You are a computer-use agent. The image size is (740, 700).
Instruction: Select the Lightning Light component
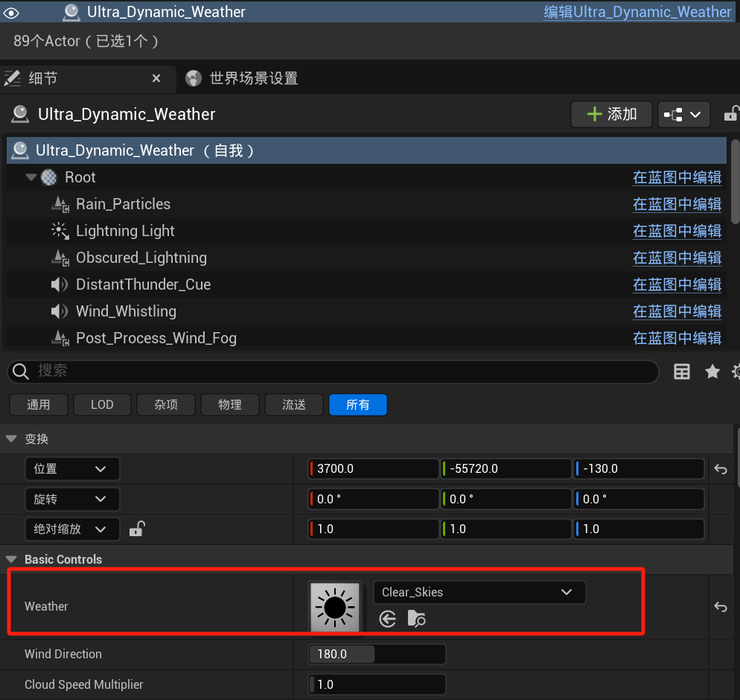click(x=125, y=231)
